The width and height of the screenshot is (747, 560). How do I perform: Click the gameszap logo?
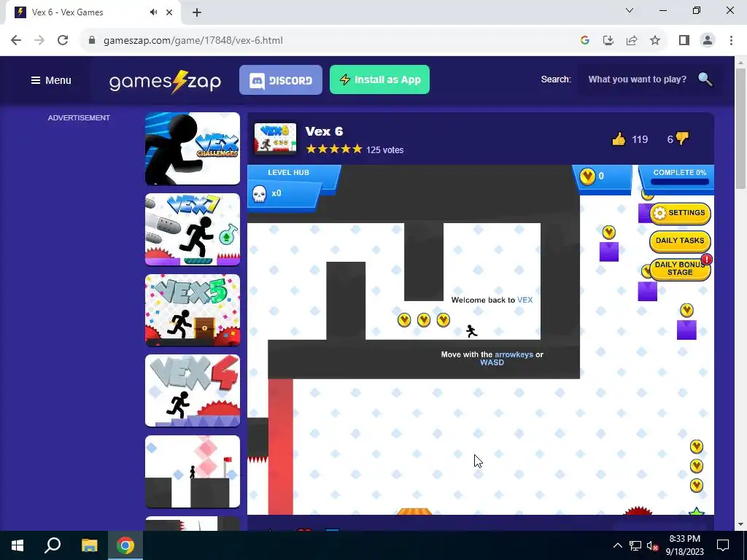click(165, 82)
